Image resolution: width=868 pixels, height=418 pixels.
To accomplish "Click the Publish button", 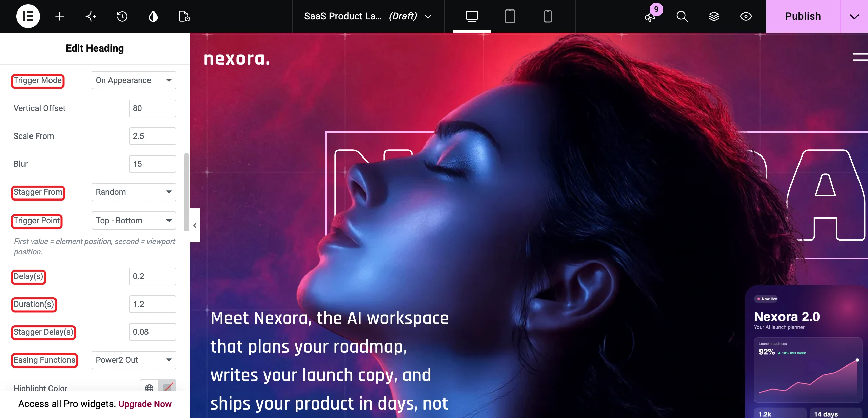I will pos(803,16).
